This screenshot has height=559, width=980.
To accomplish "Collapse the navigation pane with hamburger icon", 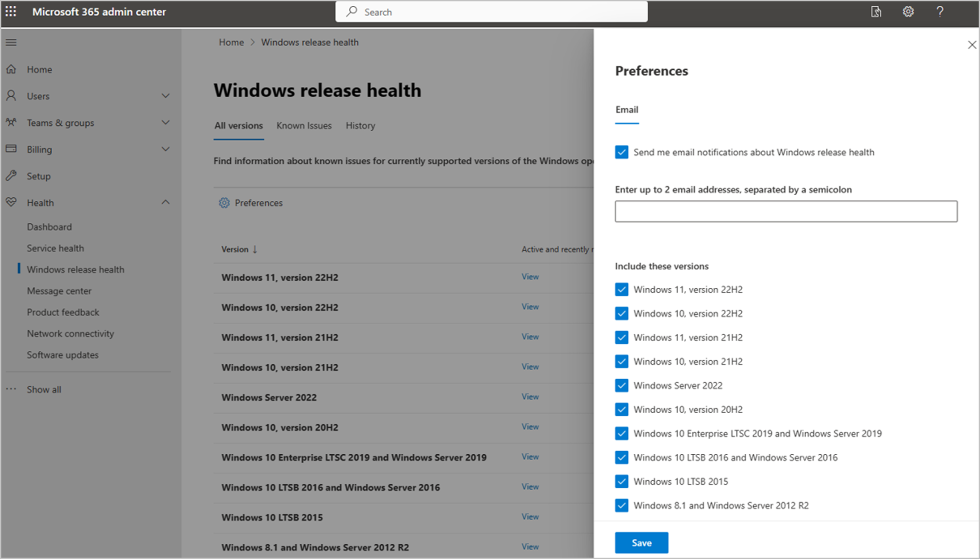I will click(x=11, y=43).
